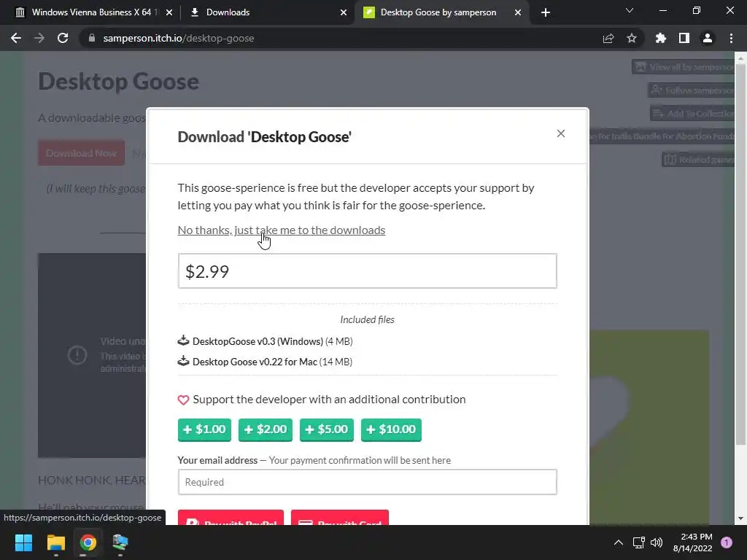The width and height of the screenshot is (747, 560).
Task: Toggle the browser side panel
Action: tap(684, 38)
